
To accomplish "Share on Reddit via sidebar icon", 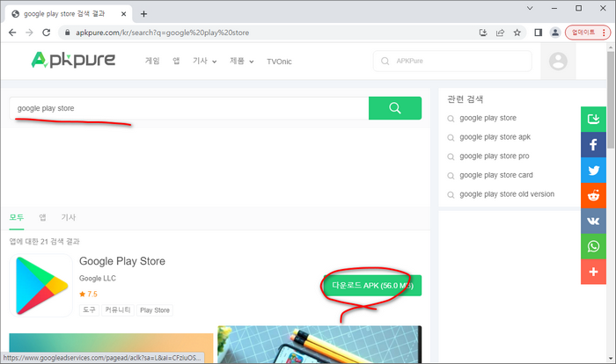I will (x=593, y=195).
